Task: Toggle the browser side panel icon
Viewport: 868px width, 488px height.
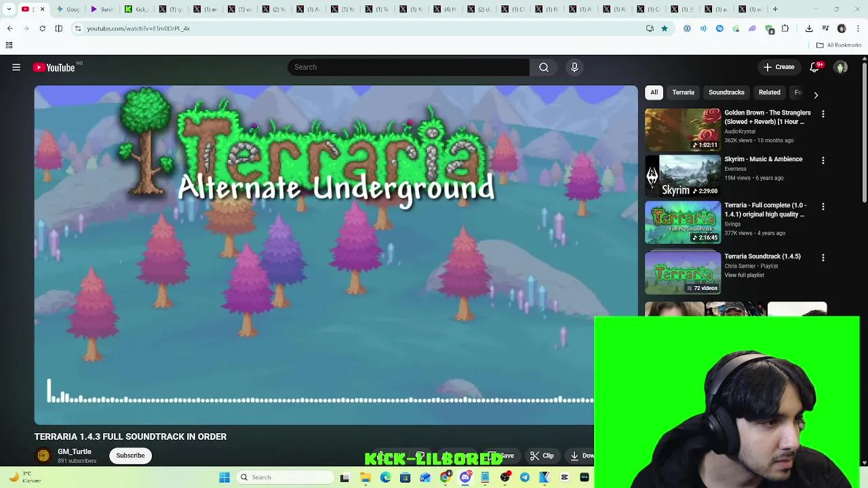Action: click(x=59, y=28)
